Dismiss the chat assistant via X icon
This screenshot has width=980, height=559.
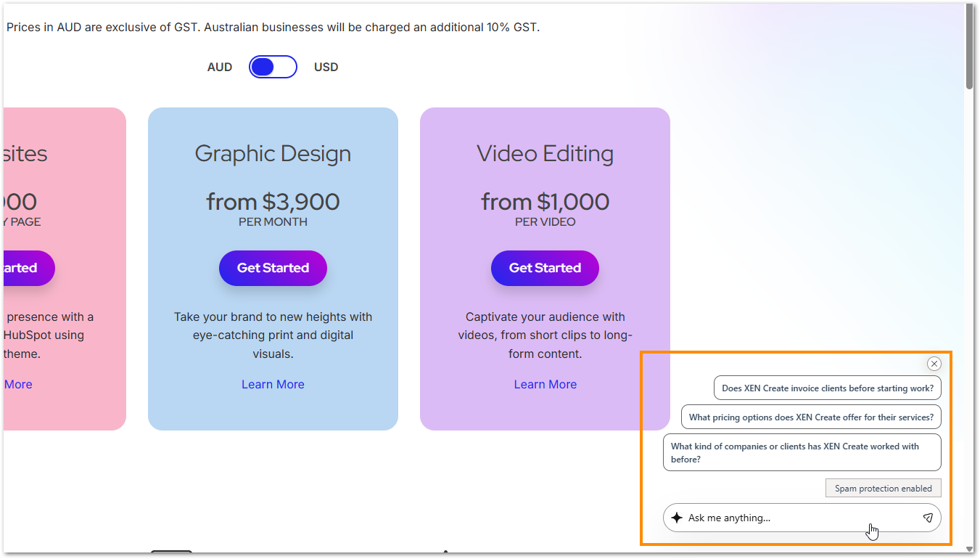934,363
